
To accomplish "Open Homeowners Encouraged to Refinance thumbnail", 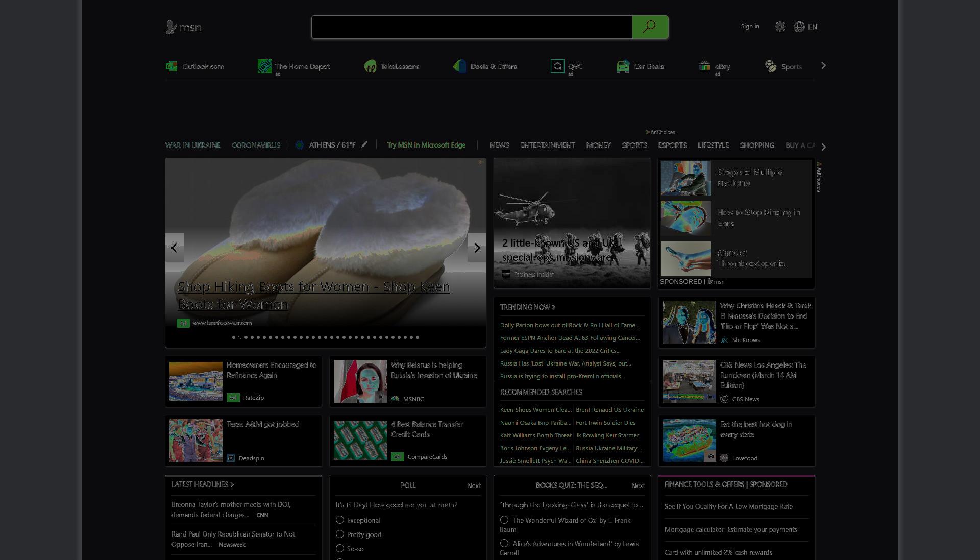I will pos(196,381).
